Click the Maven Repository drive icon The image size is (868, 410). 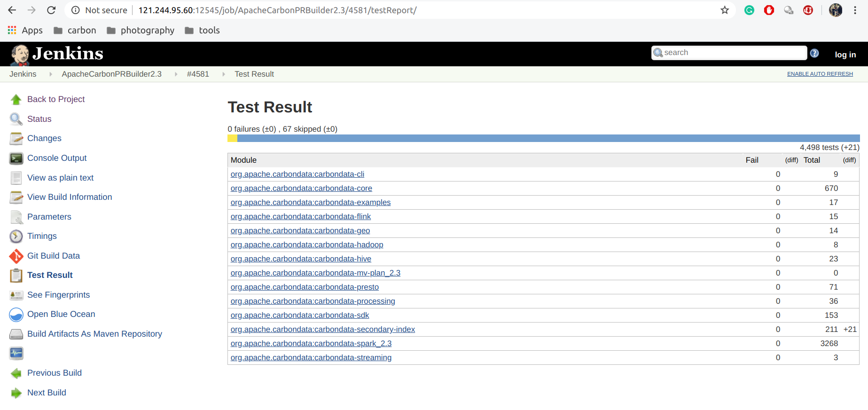[16, 334]
